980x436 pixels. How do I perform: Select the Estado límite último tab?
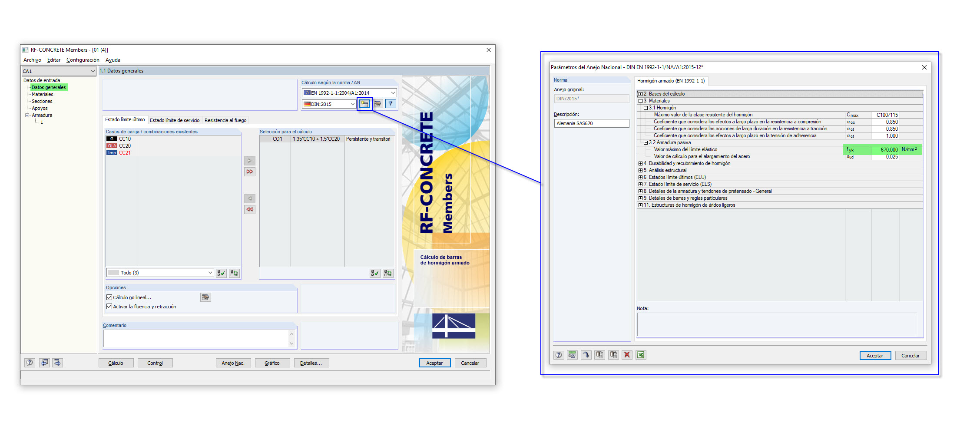[x=125, y=119]
